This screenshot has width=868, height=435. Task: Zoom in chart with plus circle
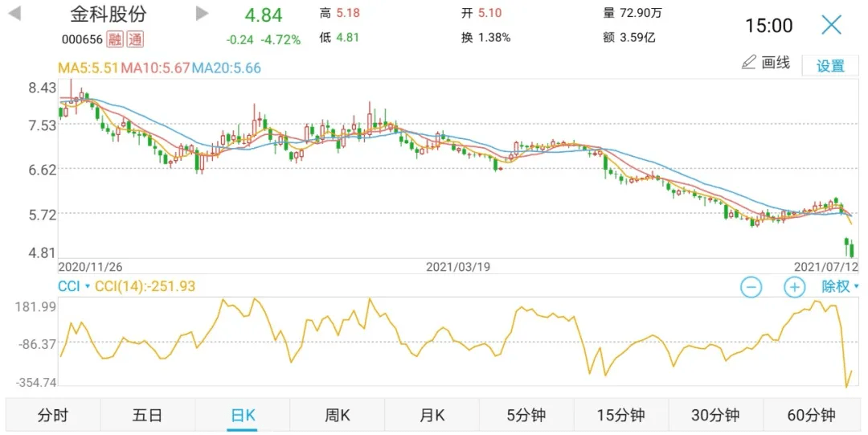(x=794, y=287)
